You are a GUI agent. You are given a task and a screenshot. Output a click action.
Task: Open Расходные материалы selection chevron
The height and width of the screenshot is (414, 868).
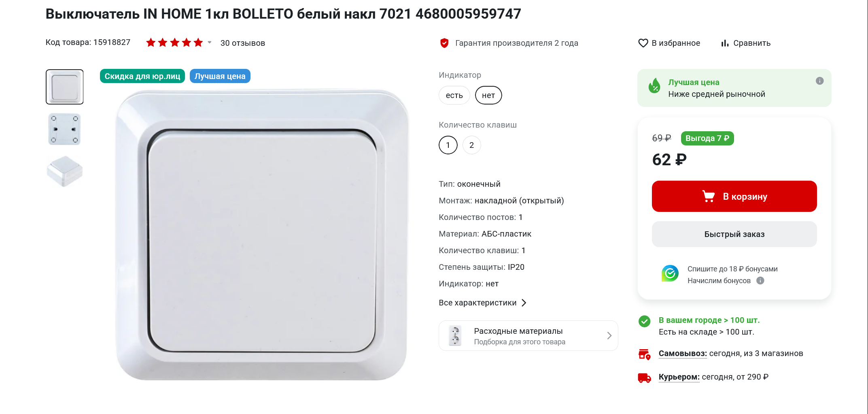(609, 335)
